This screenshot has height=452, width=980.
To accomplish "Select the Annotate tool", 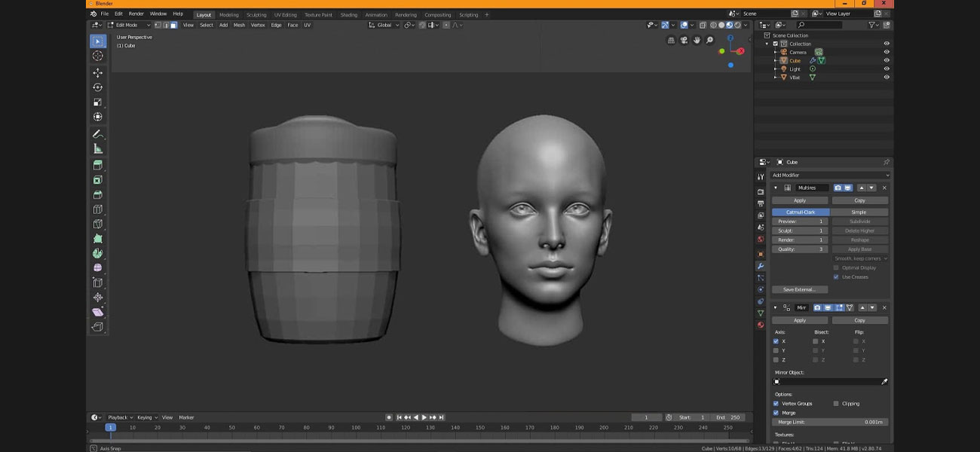I will [x=97, y=133].
